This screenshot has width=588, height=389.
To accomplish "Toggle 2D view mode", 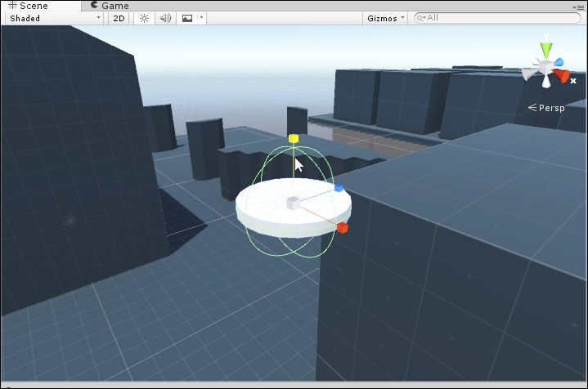I will pyautogui.click(x=119, y=18).
